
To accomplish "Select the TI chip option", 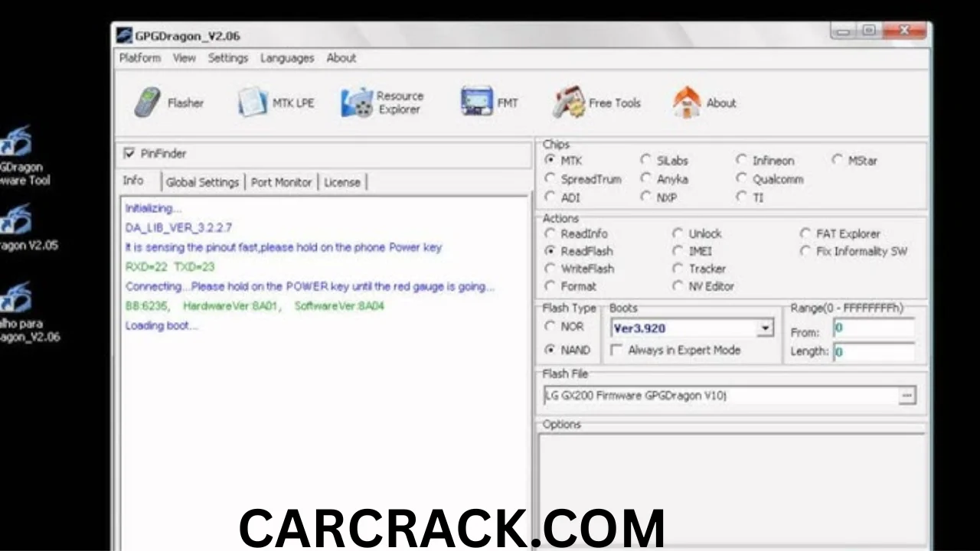I will click(741, 197).
